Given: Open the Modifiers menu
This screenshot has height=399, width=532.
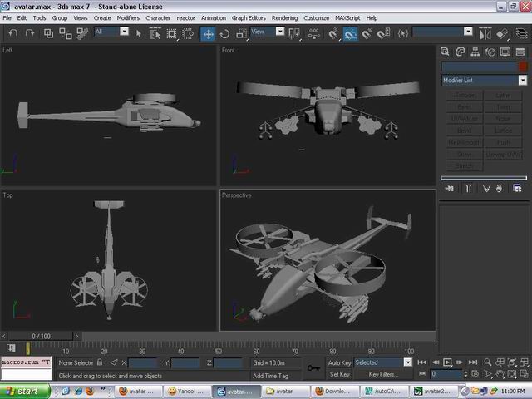Looking at the screenshot, I should click(128, 18).
